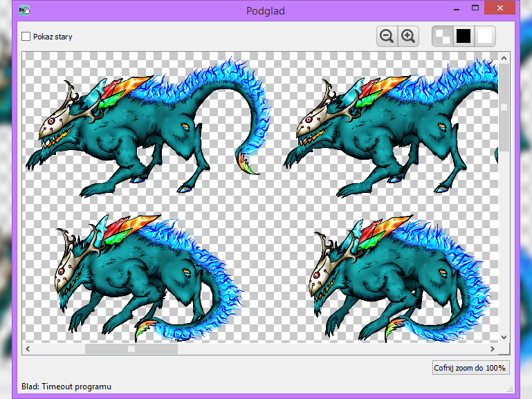The width and height of the screenshot is (532, 399).
Task: Click the bottom-right dragon sprite frame
Action: coord(399,278)
